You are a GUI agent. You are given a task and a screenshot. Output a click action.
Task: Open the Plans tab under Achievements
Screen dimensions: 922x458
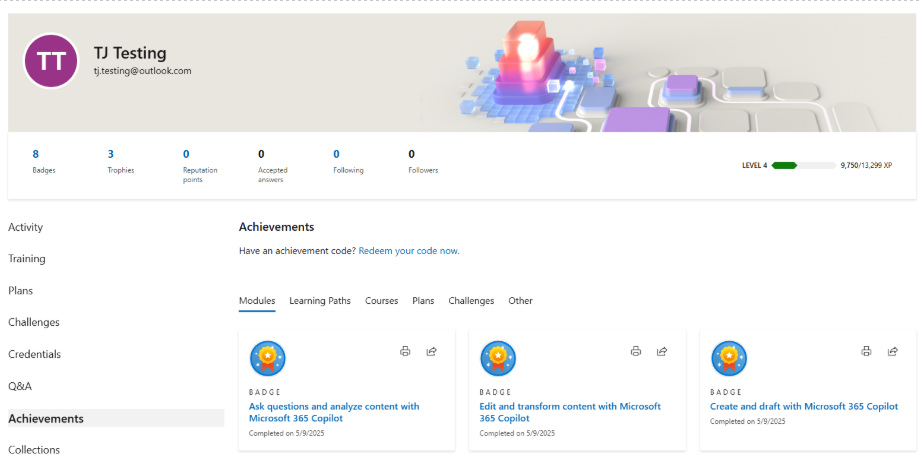423,300
